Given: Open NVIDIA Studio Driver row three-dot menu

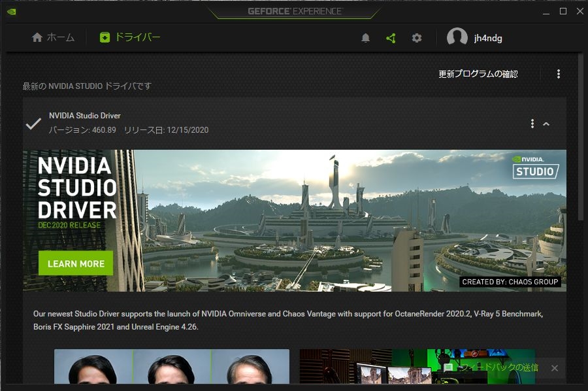Looking at the screenshot, I should click(x=532, y=124).
